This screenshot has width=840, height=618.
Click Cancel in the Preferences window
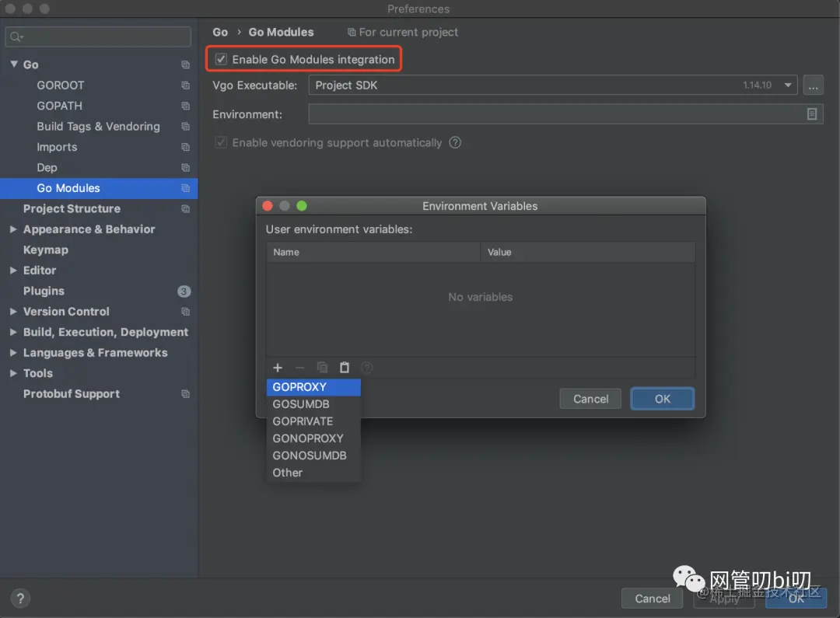[x=652, y=599]
